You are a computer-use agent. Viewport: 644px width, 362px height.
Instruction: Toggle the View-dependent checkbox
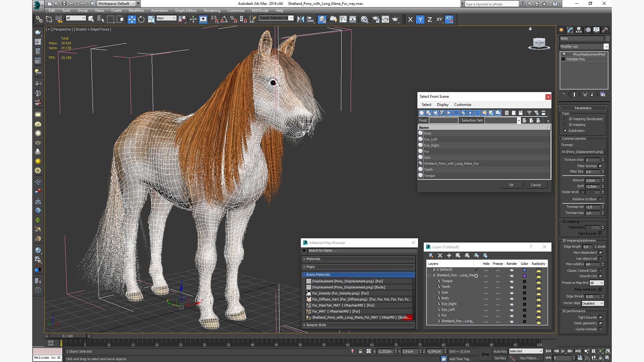pyautogui.click(x=600, y=252)
